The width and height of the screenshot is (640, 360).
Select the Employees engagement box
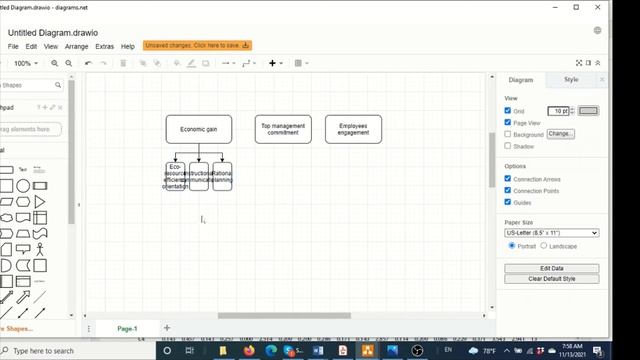pyautogui.click(x=353, y=129)
